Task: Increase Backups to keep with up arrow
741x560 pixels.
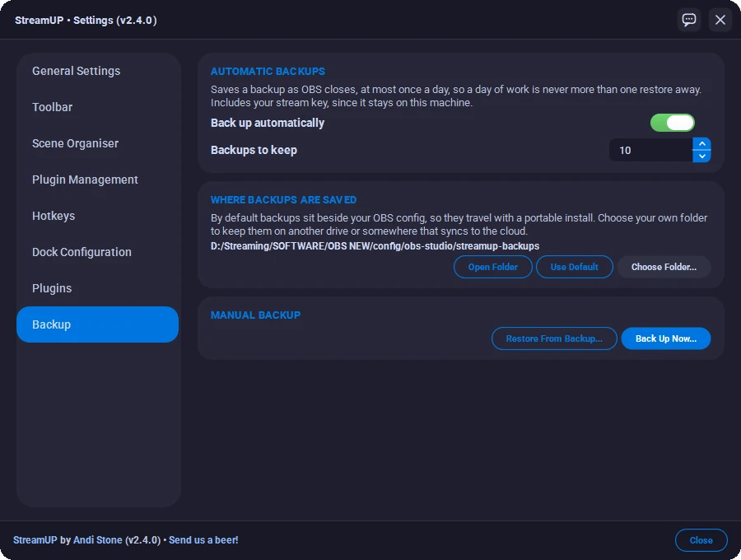Action: [x=701, y=143]
